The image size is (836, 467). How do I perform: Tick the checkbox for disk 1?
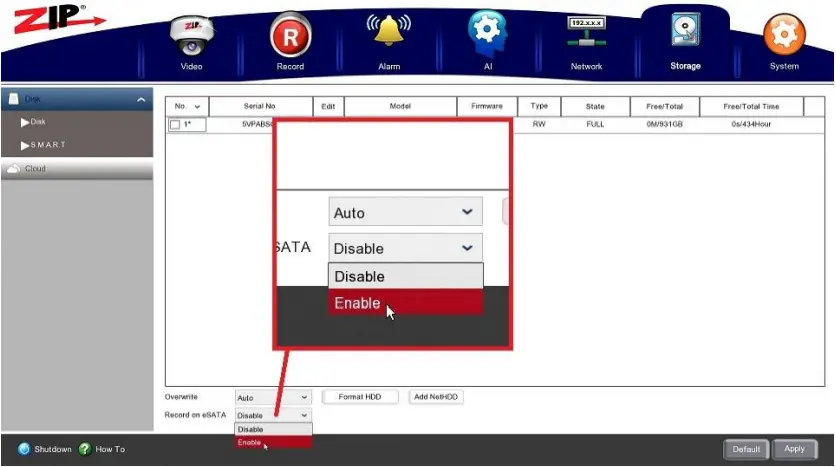click(x=175, y=125)
